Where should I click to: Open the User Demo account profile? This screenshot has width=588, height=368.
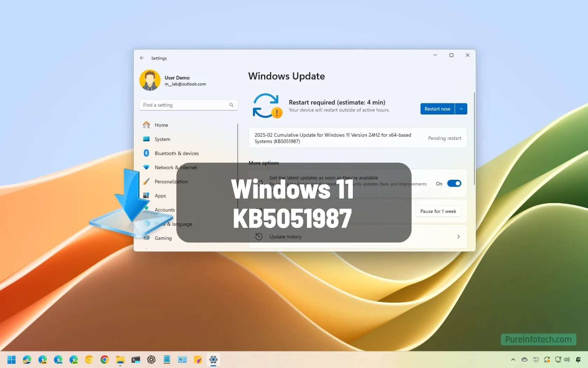pyautogui.click(x=173, y=80)
